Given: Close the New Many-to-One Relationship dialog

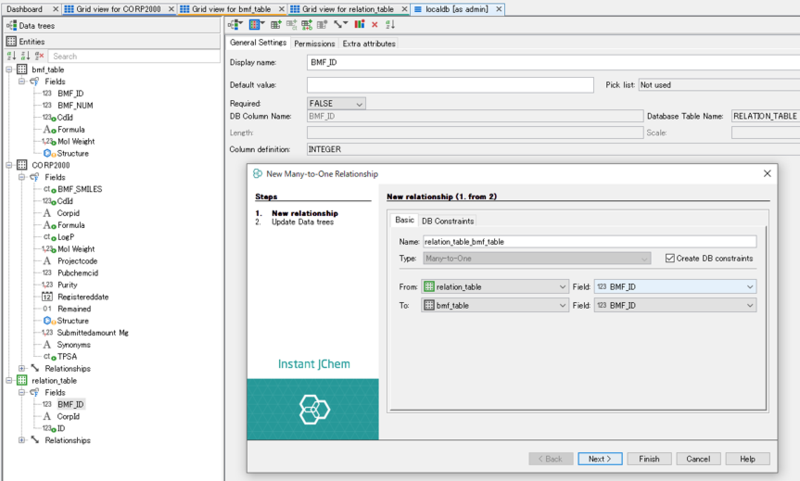Looking at the screenshot, I should click(x=767, y=174).
